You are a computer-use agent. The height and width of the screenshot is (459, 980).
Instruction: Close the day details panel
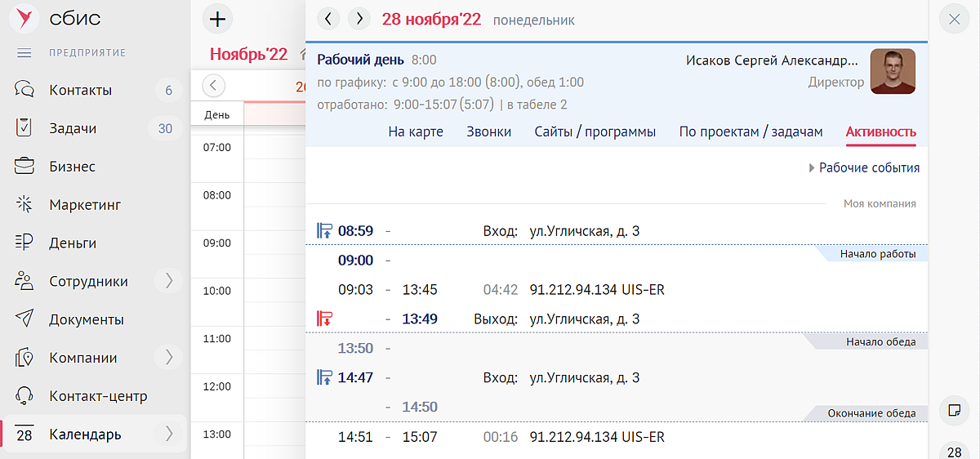pos(954,19)
